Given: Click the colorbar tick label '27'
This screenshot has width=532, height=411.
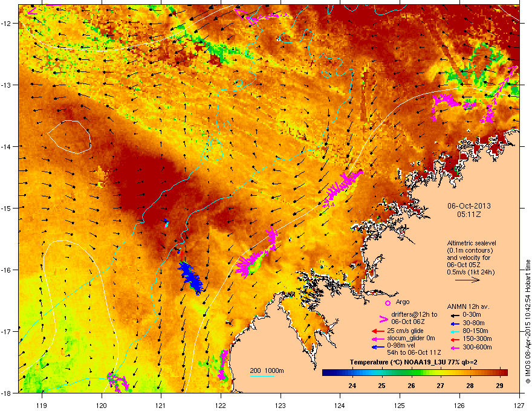Looking at the screenshot, I should point(440,386).
